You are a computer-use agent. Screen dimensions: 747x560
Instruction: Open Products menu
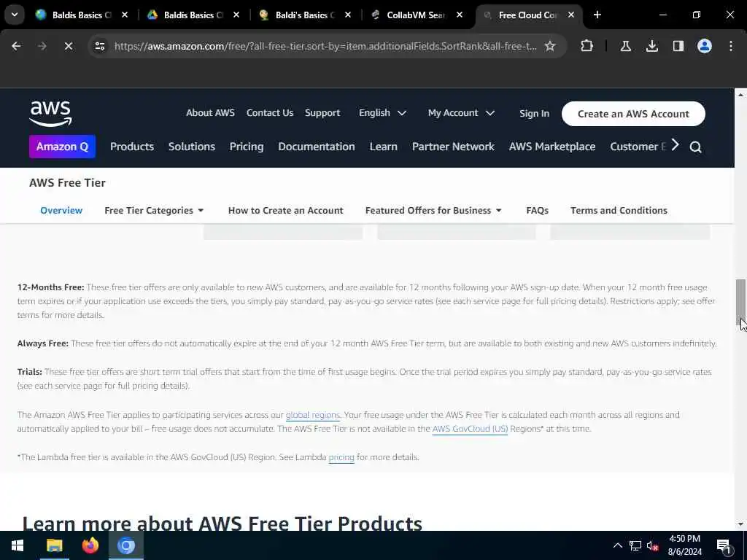[x=132, y=147]
